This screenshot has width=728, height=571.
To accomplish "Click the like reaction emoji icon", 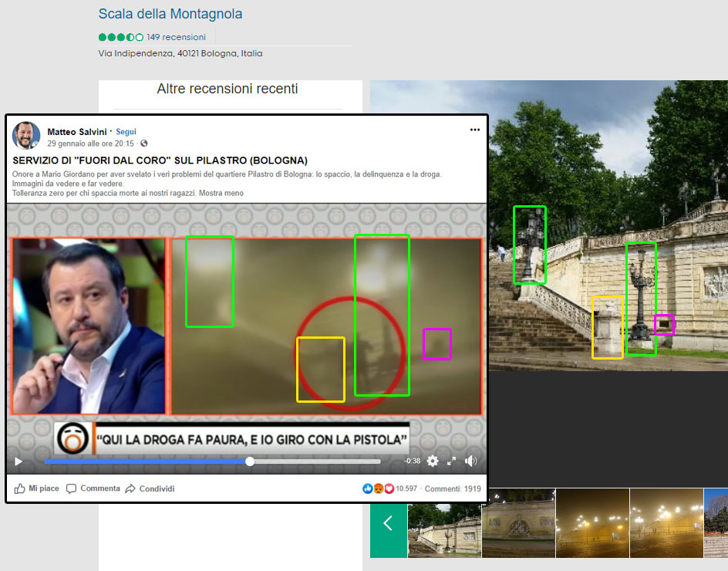I will [x=367, y=488].
